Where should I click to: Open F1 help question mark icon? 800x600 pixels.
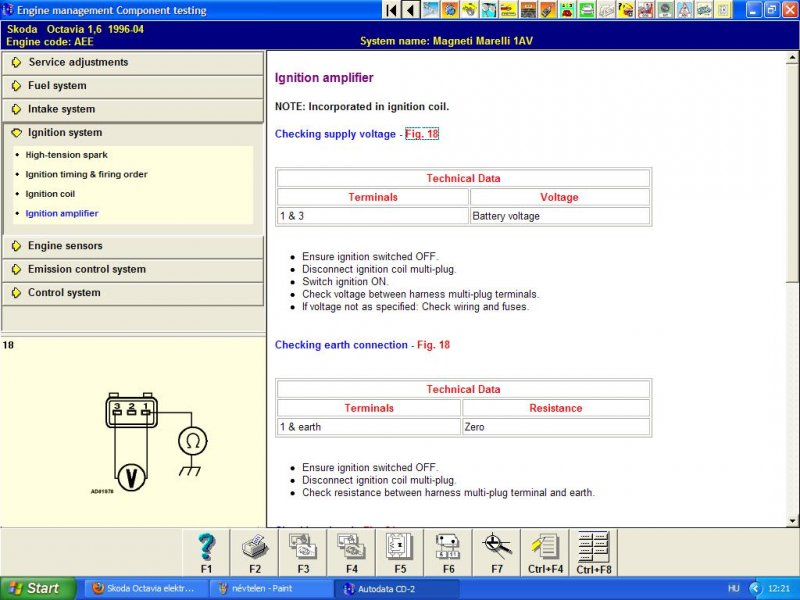click(x=206, y=553)
